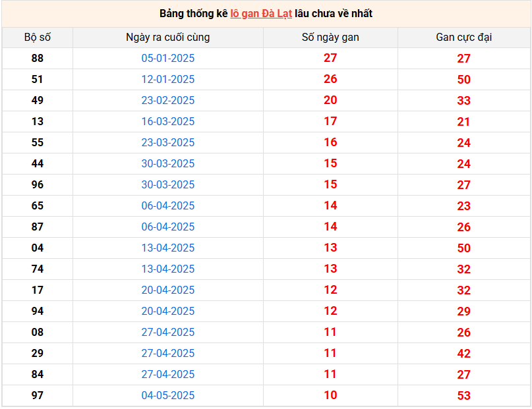
Task: Select date 13-04-2025 in the number 04 row
Action: coord(168,248)
